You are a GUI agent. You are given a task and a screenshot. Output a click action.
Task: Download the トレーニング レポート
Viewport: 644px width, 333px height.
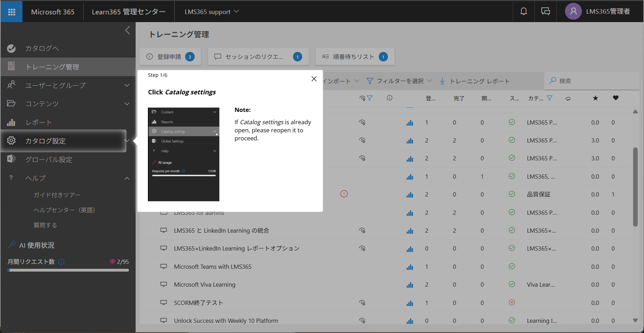coord(474,81)
